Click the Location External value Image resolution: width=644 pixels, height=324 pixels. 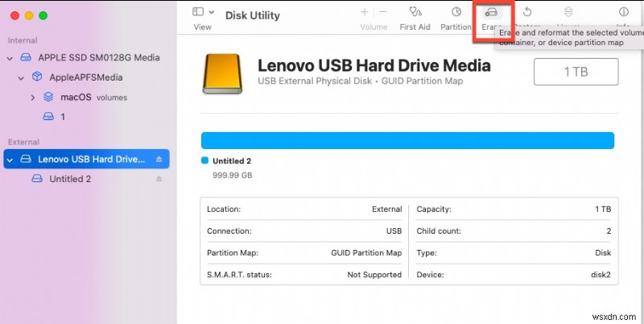coord(386,210)
